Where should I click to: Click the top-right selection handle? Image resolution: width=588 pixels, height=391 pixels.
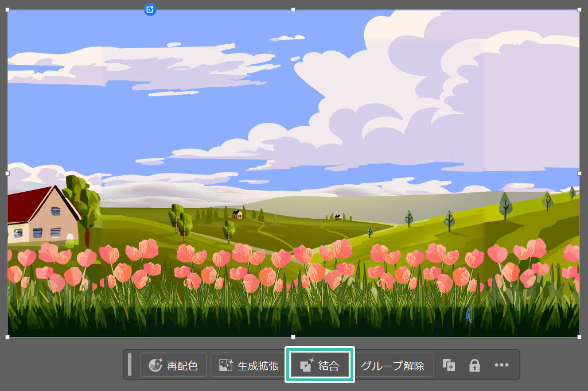(579, 10)
